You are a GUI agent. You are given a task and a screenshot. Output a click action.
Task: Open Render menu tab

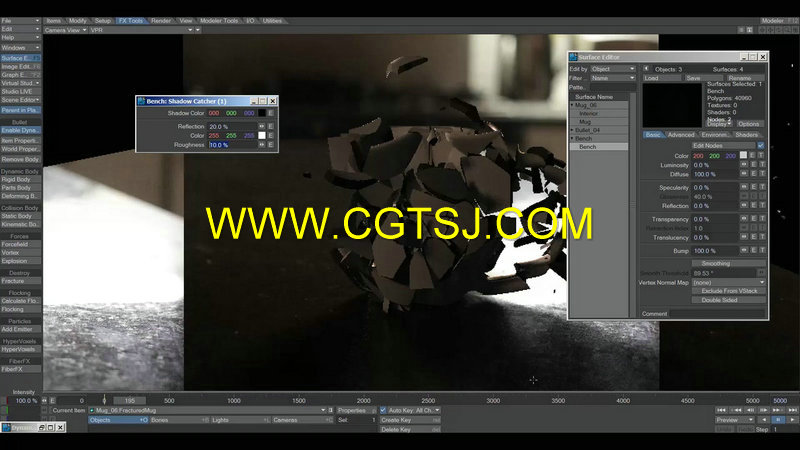click(161, 21)
